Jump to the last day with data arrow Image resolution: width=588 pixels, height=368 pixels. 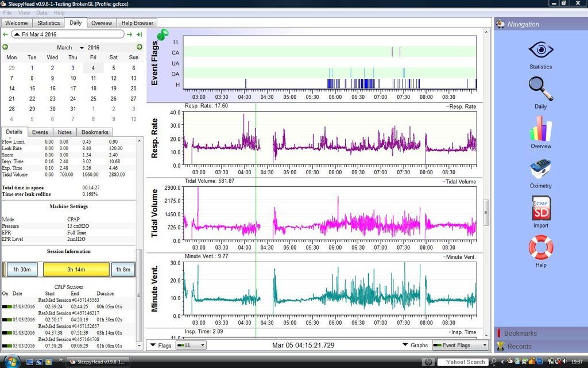(x=140, y=34)
